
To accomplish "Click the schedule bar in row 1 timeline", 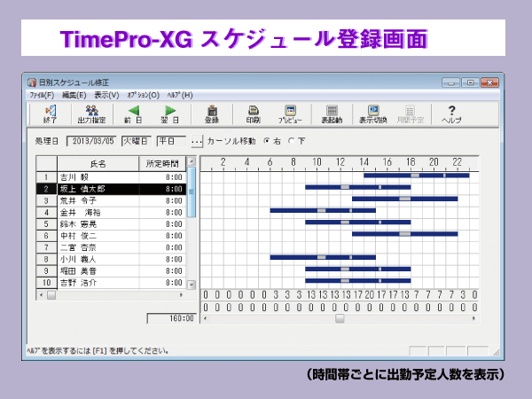I will point(417,176).
